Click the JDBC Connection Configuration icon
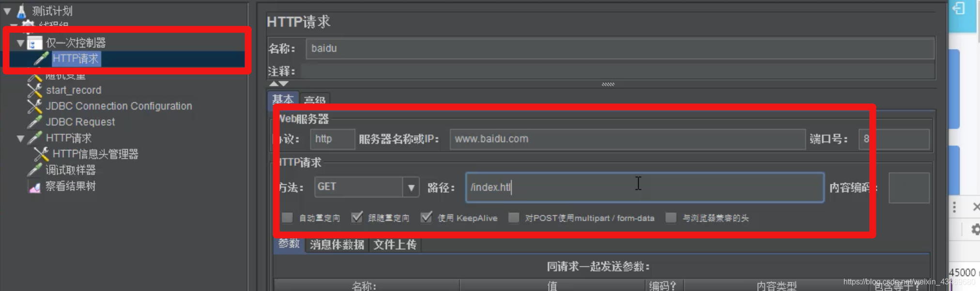This screenshot has width=980, height=291. click(34, 106)
